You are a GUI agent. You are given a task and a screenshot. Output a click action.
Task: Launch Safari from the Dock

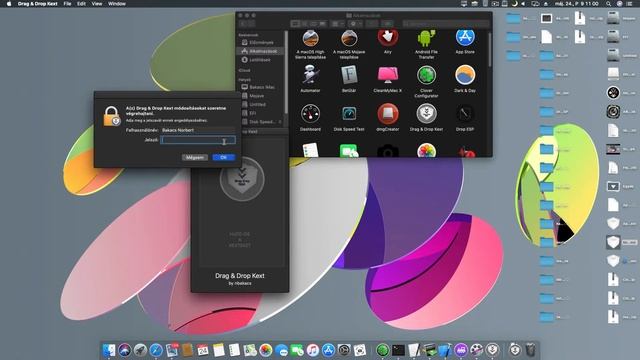pyautogui.click(x=156, y=350)
